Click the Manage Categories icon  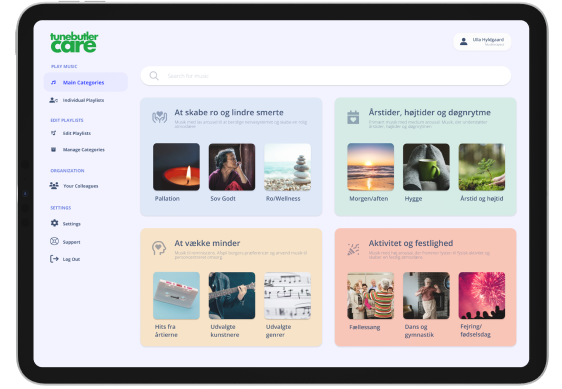tap(53, 150)
